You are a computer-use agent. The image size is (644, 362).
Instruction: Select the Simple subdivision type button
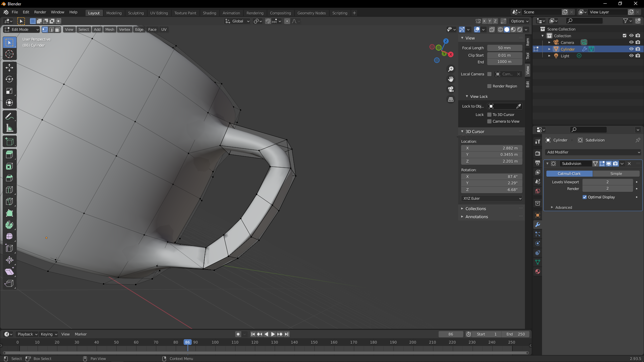(x=616, y=174)
